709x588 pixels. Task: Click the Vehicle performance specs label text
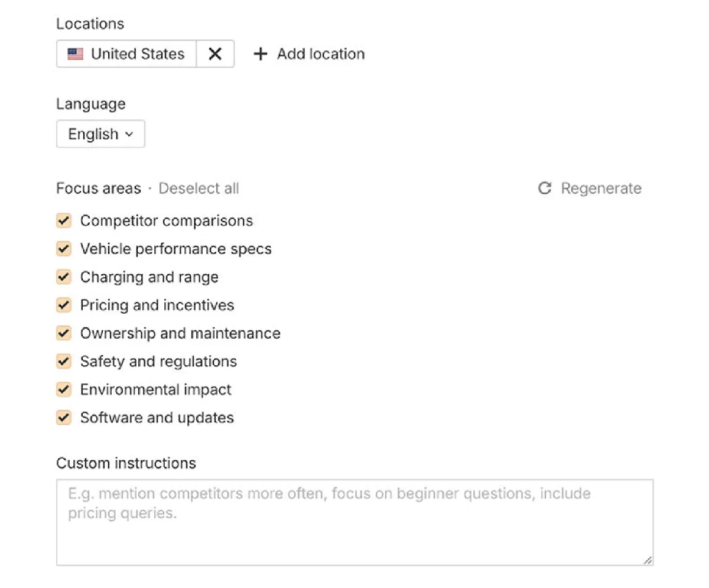[176, 249]
